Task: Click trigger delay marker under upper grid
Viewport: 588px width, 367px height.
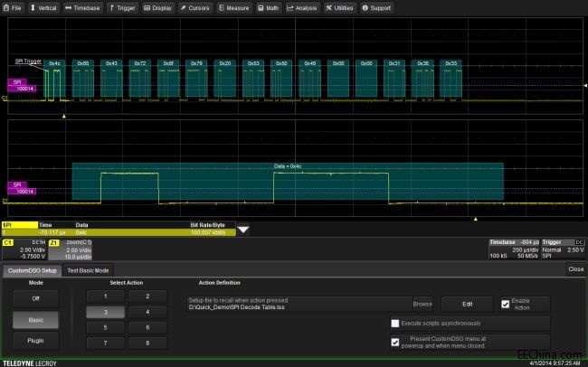Action: [x=64, y=117]
